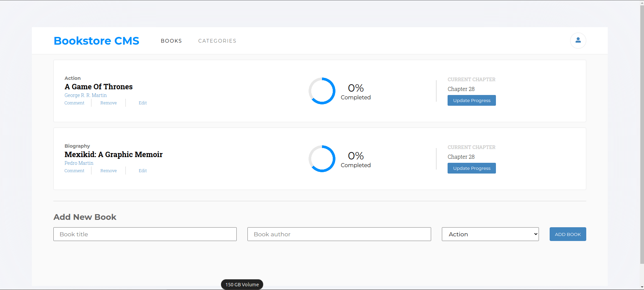Click A Game Of Thrones progress circle

[x=322, y=91]
